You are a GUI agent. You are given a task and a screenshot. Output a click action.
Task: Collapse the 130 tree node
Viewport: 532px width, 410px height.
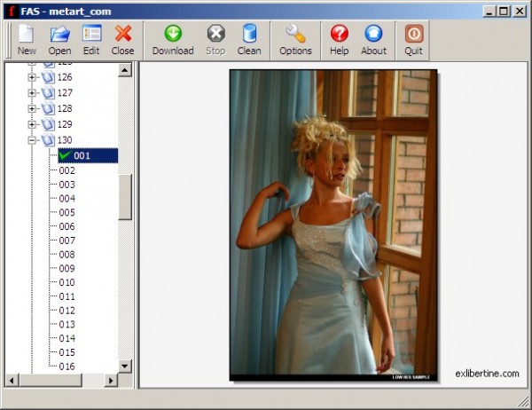point(32,140)
